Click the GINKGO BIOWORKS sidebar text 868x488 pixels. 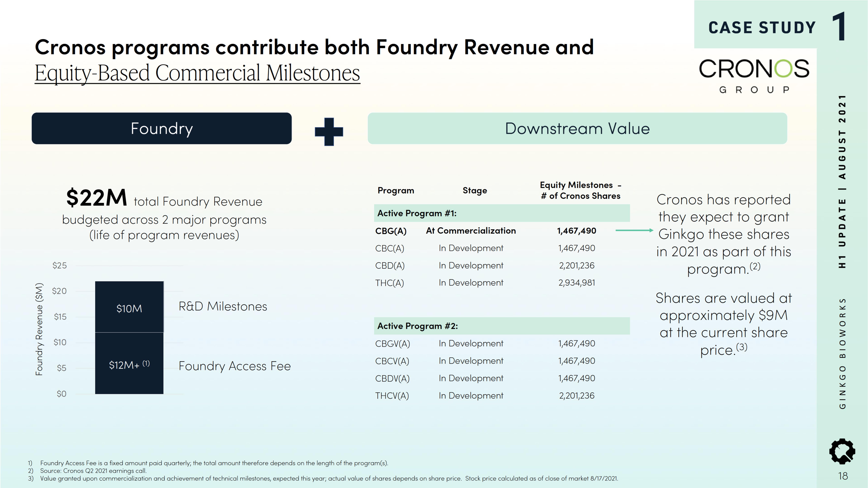[842, 353]
